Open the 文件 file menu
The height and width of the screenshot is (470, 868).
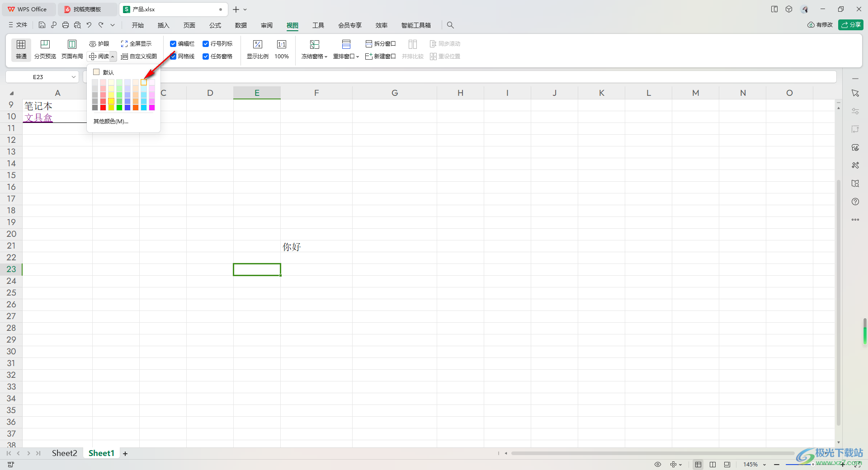pos(18,25)
